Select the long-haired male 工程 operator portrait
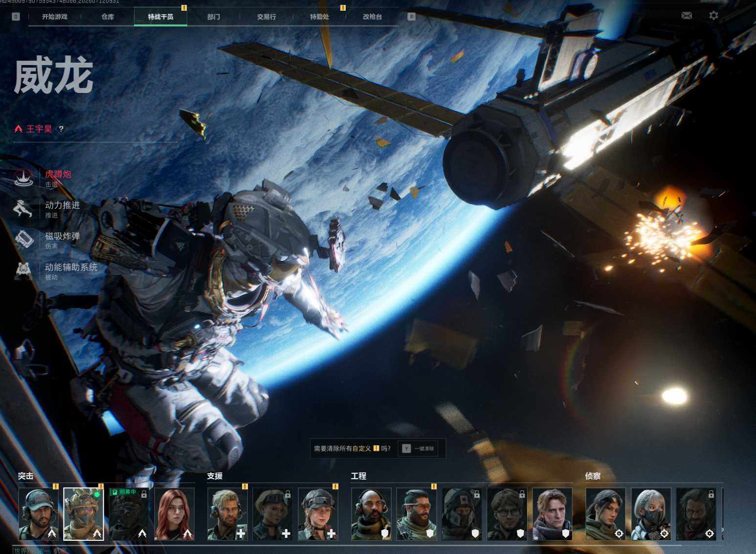This screenshot has width=756, height=554. 552,514
